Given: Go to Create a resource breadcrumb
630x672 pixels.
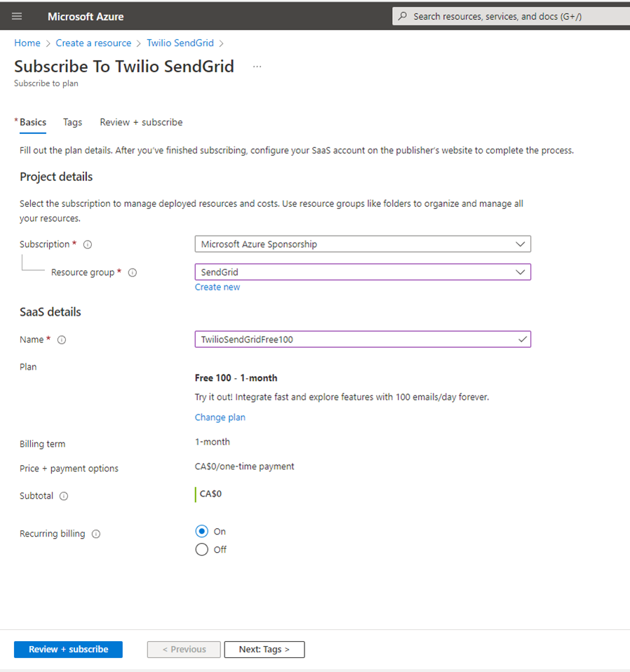Looking at the screenshot, I should click(93, 43).
